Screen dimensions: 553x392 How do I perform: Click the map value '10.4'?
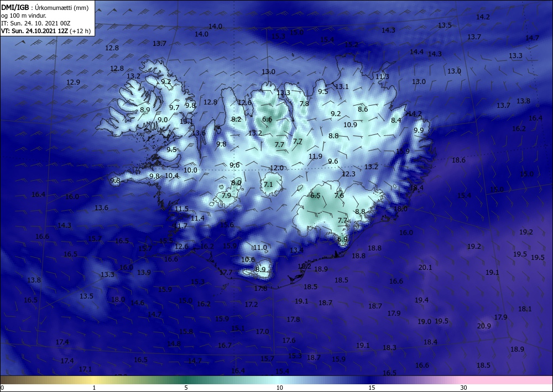(x=172, y=175)
